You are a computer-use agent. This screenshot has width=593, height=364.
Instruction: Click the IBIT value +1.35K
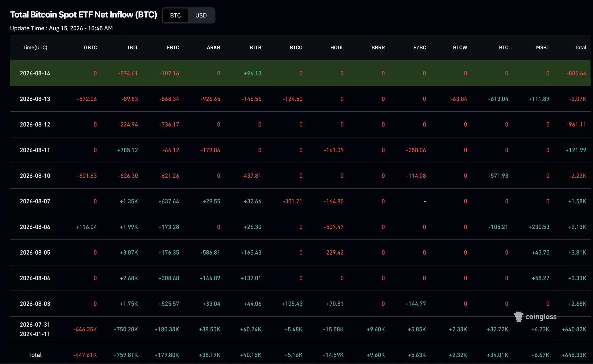(129, 201)
